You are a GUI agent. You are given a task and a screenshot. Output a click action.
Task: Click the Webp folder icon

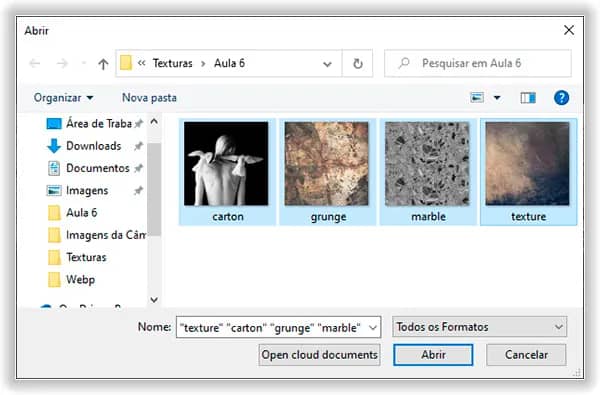tap(54, 279)
